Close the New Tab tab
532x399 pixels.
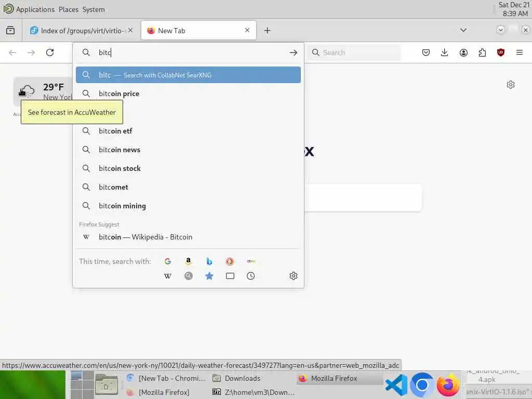(247, 30)
